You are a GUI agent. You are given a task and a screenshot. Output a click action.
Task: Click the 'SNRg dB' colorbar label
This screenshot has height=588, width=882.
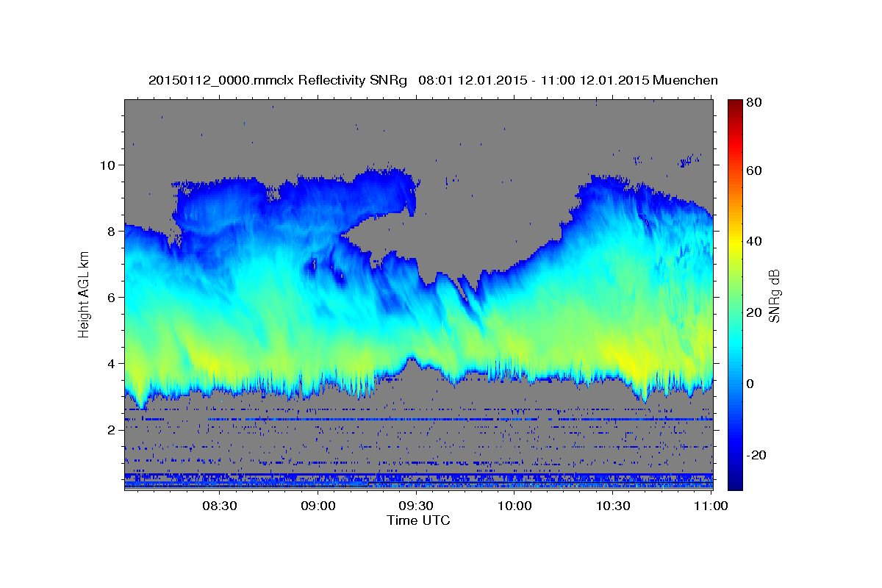773,295
